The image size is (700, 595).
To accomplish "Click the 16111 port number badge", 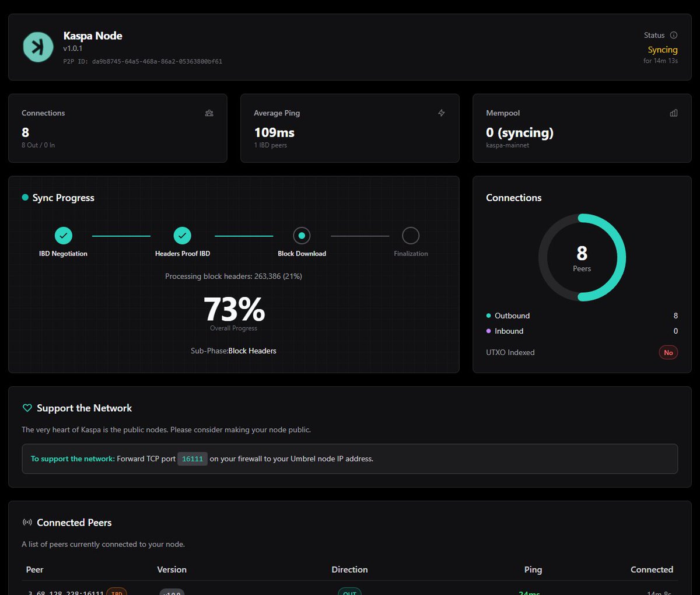I will click(x=192, y=459).
